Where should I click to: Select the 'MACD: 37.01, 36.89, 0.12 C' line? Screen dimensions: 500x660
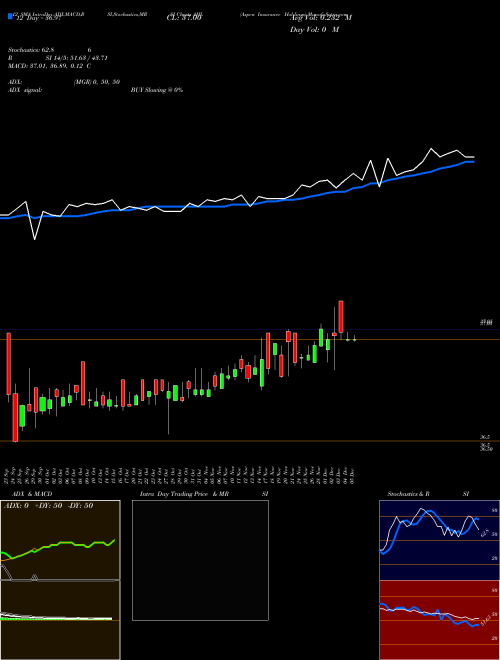(49, 66)
